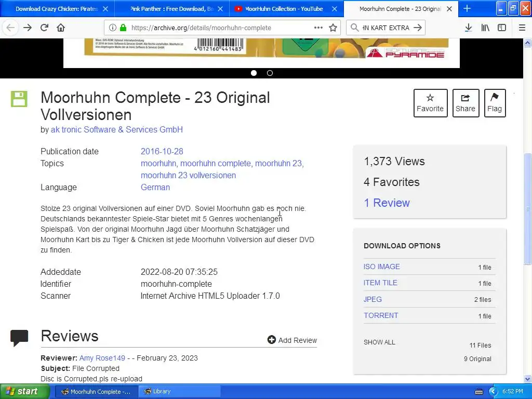Open the moorhuhn complete topic link
Viewport: 532px width, 399px height.
point(216,164)
